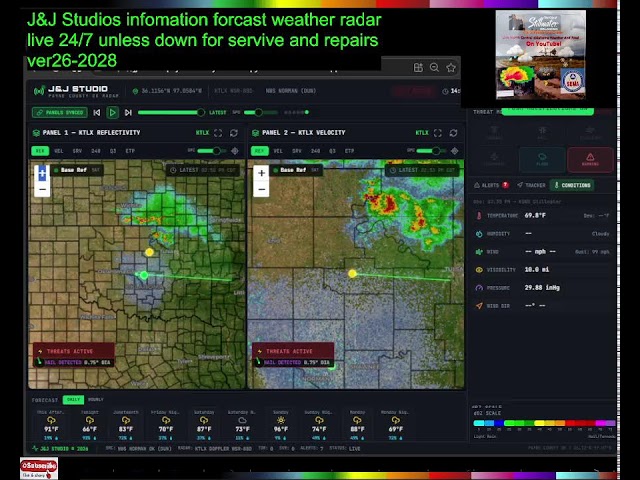Select SRV tab in Panel 2

pos(297,151)
